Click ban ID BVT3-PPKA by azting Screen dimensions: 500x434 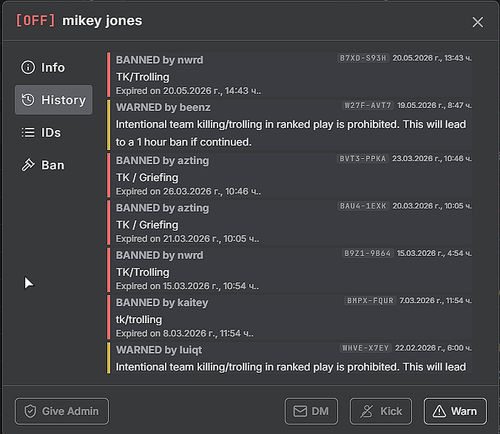[363, 158]
